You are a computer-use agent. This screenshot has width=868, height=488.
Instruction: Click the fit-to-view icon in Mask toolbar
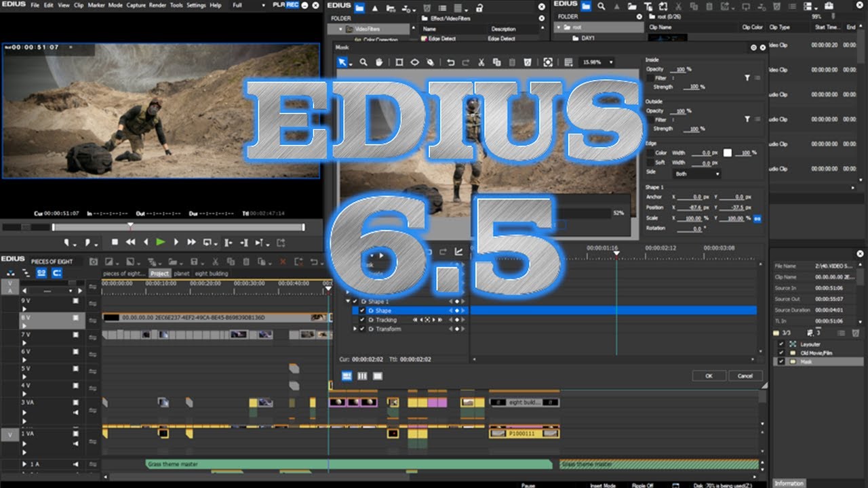point(548,62)
